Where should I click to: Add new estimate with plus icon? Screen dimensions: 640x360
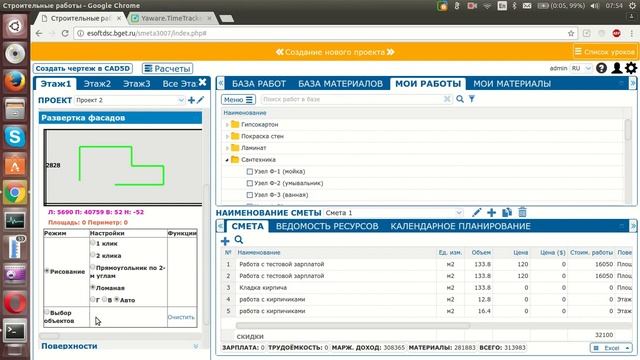pyautogui.click(x=491, y=213)
